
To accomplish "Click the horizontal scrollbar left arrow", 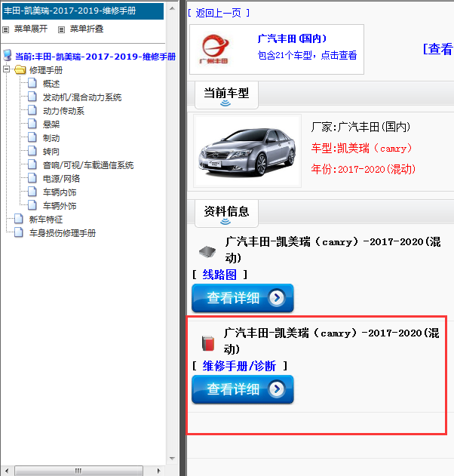I will tap(7, 471).
